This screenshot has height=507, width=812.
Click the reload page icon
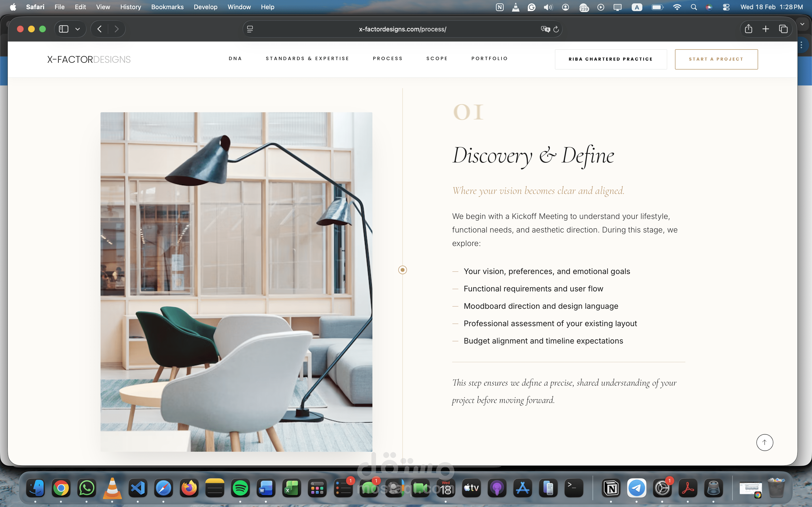point(556,29)
